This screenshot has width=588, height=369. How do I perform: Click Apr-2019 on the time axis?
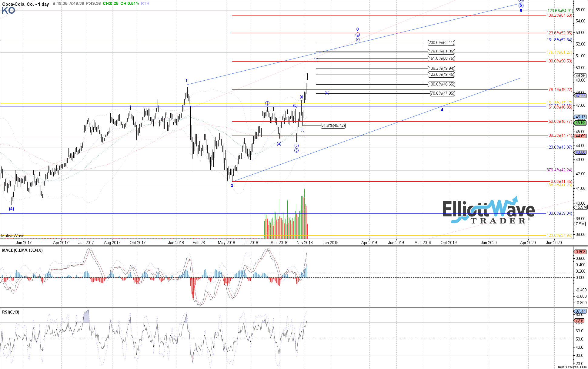coord(369,243)
